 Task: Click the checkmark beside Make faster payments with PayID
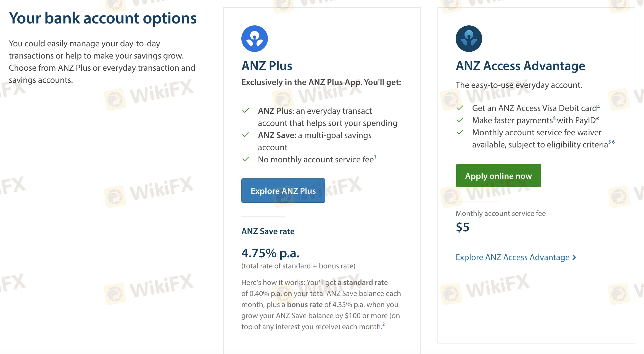[460, 120]
